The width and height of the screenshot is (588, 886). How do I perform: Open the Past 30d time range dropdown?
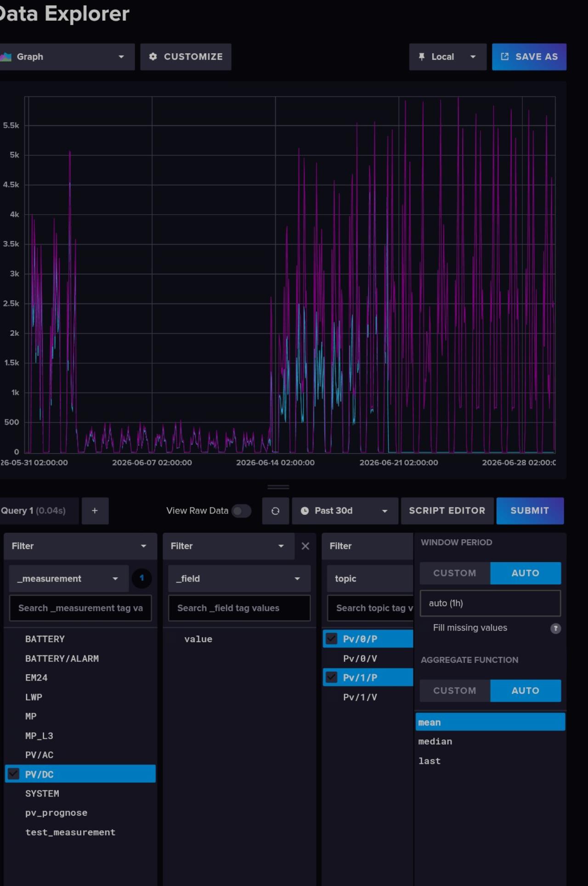pos(345,511)
